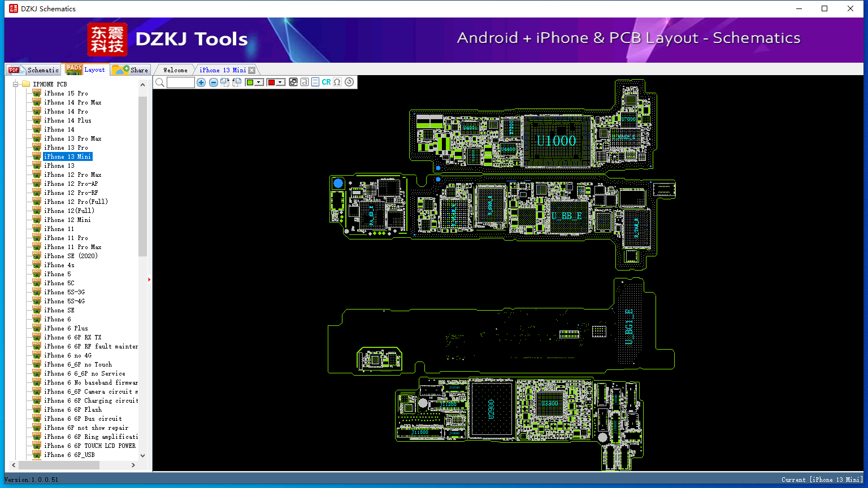The height and width of the screenshot is (488, 868).
Task: Open the Share tab
Action: [130, 70]
